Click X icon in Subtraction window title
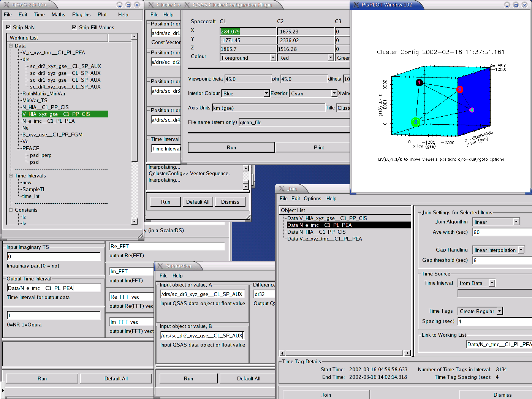 [160, 266]
